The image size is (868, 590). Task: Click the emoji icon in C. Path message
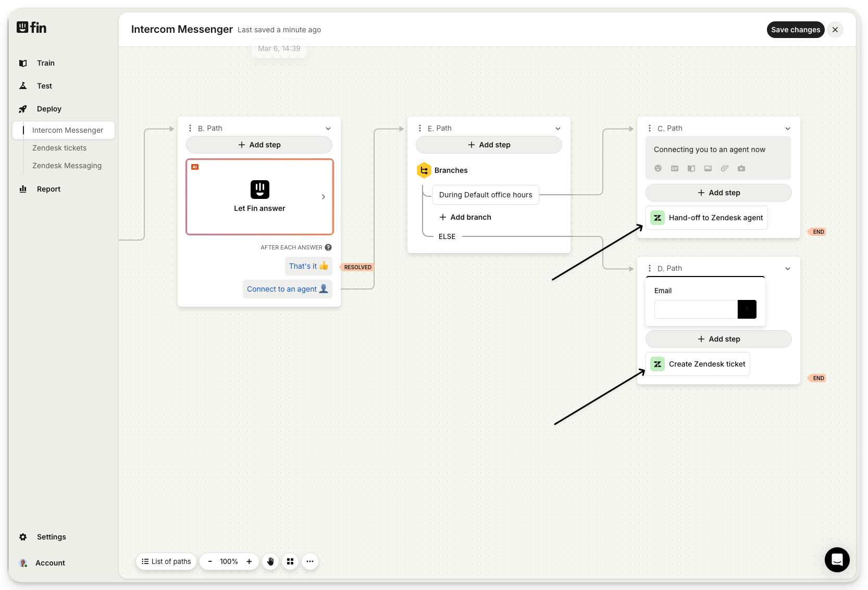point(658,168)
